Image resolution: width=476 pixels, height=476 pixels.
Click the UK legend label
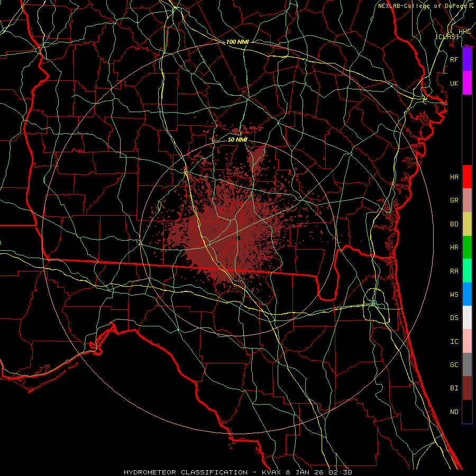(x=454, y=83)
